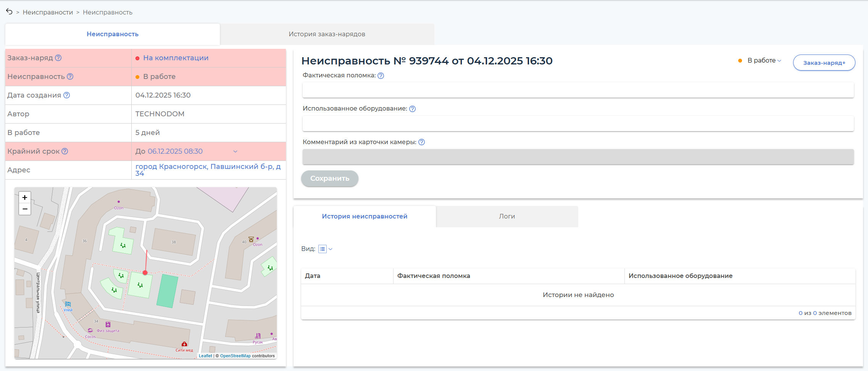The width and height of the screenshot is (868, 371).
Task: Switch to История заказ-нарядов tab
Action: coord(327,34)
